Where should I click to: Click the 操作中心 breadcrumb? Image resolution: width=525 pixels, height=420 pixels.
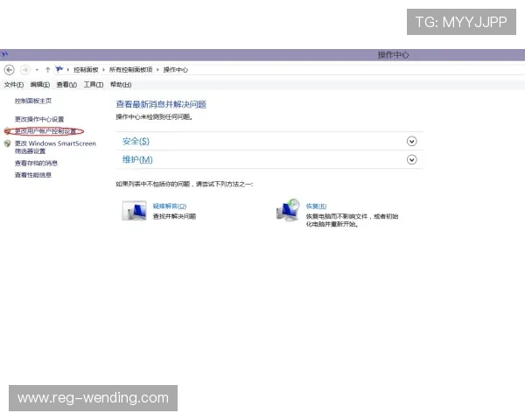pyautogui.click(x=176, y=70)
